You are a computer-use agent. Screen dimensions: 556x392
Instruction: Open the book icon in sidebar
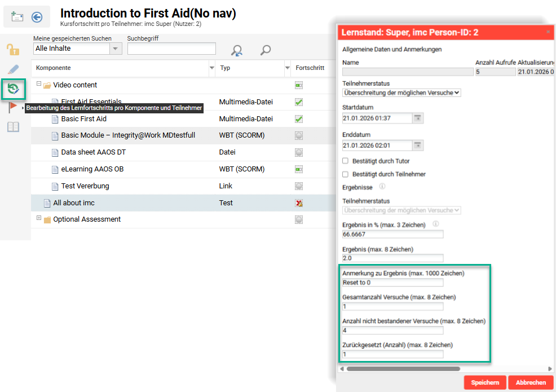(12, 127)
